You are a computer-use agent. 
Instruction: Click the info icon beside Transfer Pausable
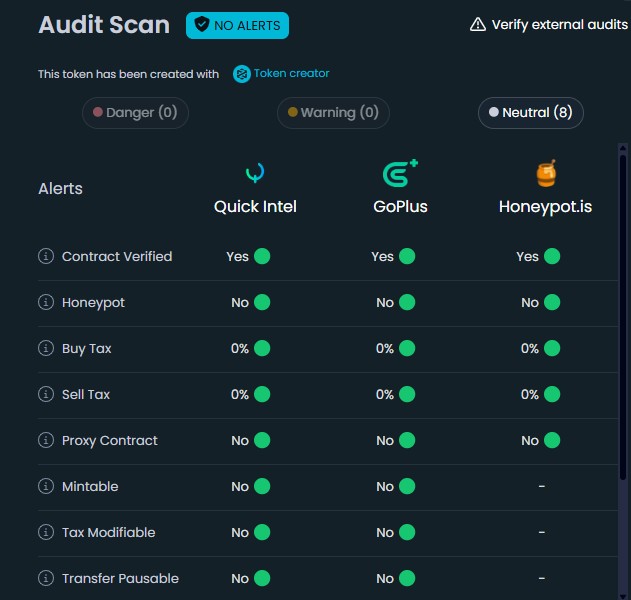point(46,578)
